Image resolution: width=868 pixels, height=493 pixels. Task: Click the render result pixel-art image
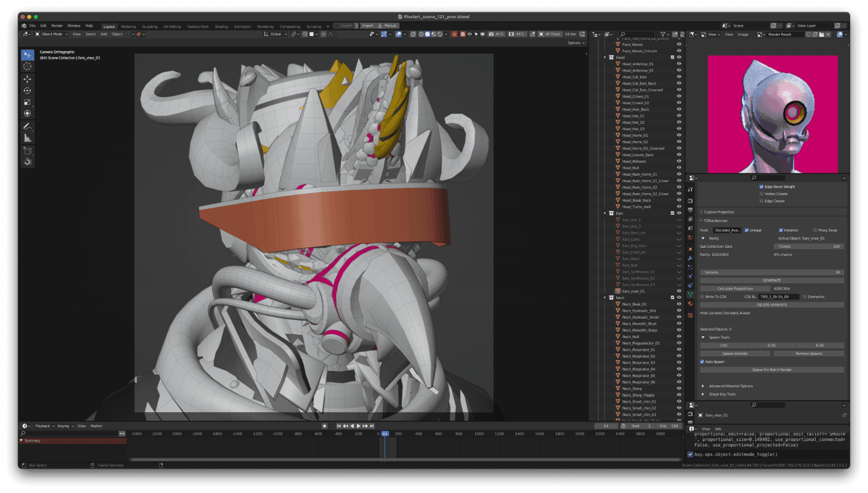coord(772,114)
